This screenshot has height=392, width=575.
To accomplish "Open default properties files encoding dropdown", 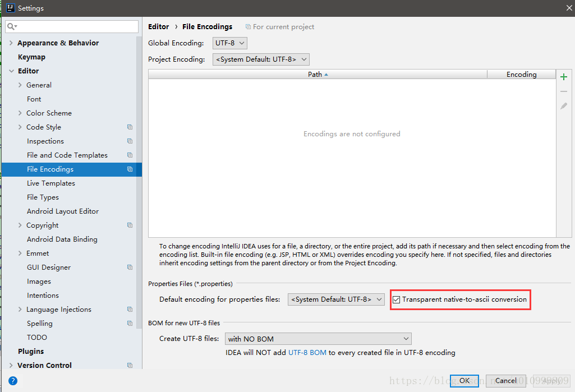I will click(336, 299).
